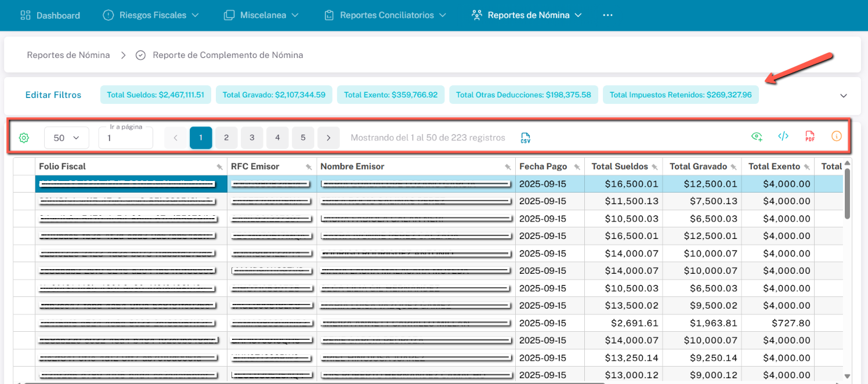Go to page 3 of results
868x384 pixels.
(x=252, y=138)
